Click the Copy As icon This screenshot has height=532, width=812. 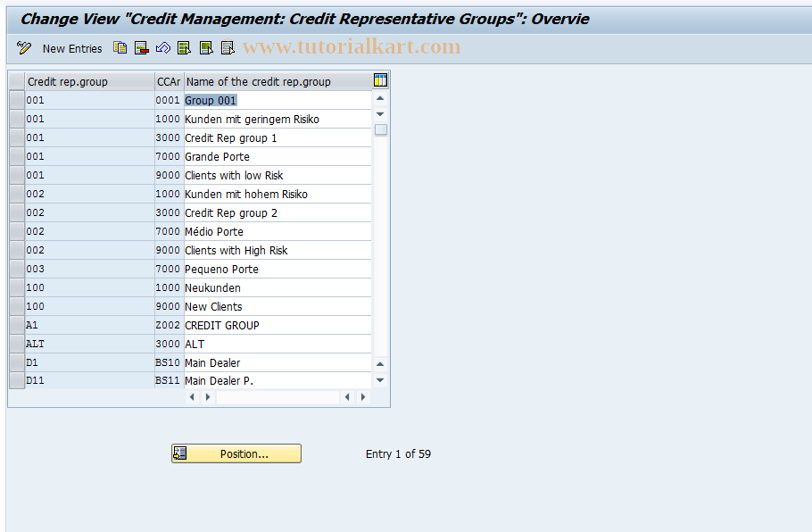point(120,48)
